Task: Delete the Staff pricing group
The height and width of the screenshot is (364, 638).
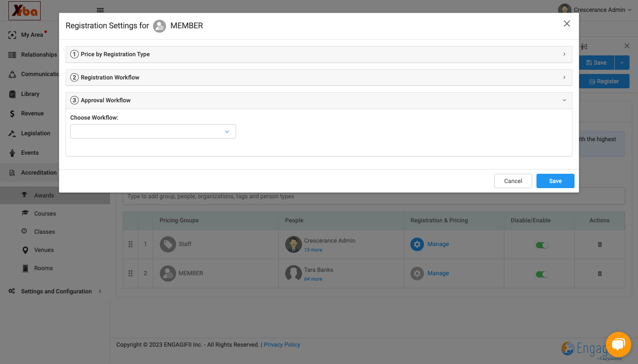Action: [x=599, y=244]
